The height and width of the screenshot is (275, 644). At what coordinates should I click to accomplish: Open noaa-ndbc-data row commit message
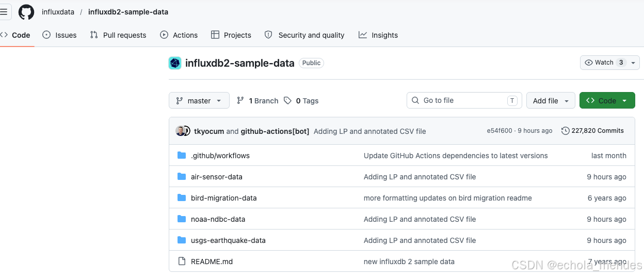pos(420,219)
